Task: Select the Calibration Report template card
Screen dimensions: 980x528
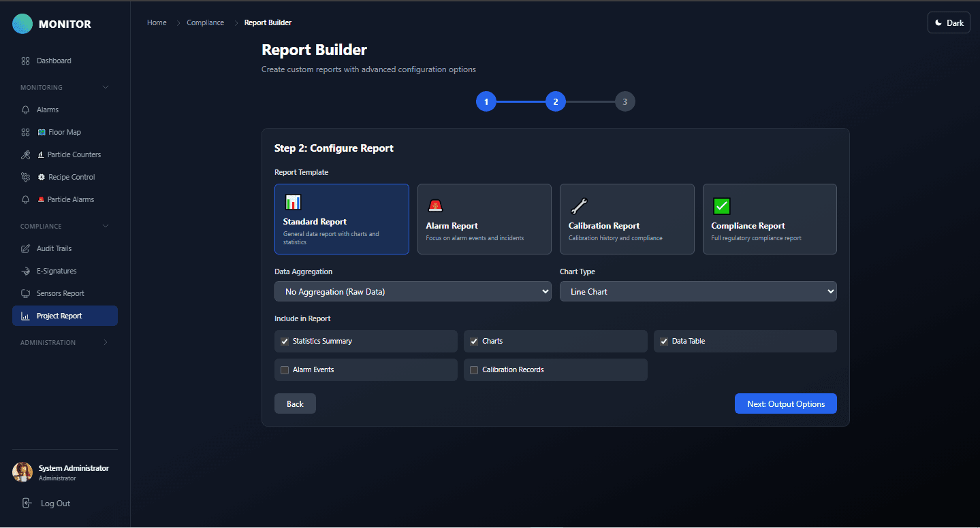Action: coord(627,219)
